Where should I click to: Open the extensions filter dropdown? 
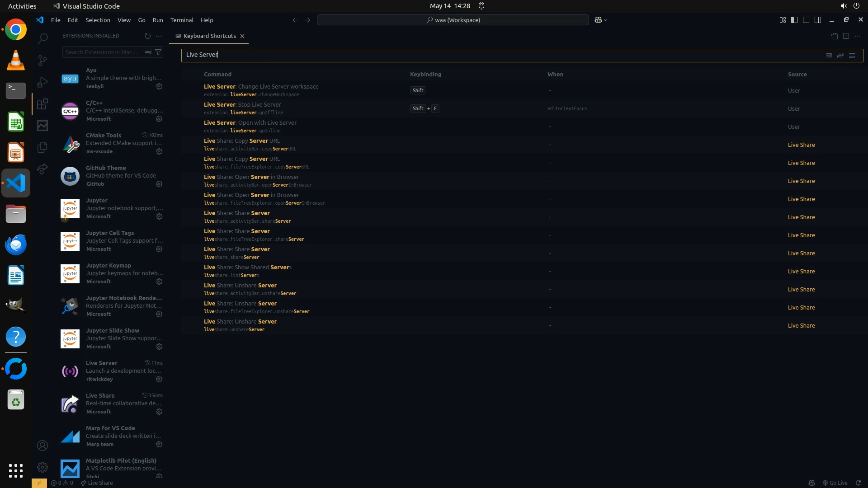click(x=158, y=52)
